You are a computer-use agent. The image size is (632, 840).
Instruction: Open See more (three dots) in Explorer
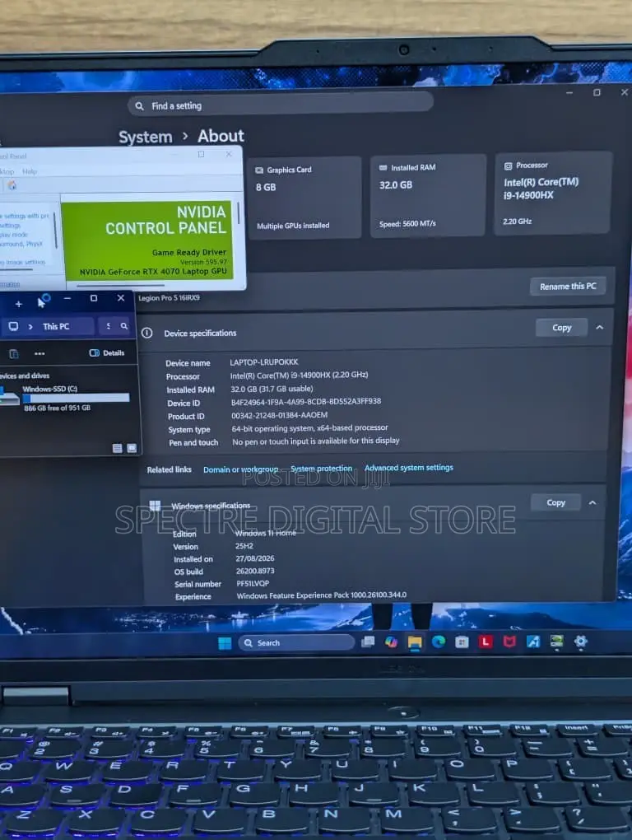39,353
